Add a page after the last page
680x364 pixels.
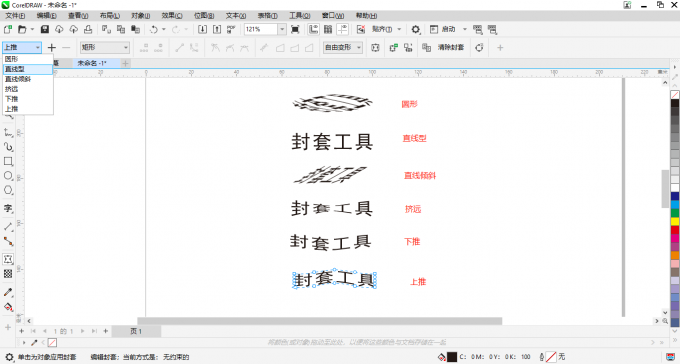click(x=105, y=331)
